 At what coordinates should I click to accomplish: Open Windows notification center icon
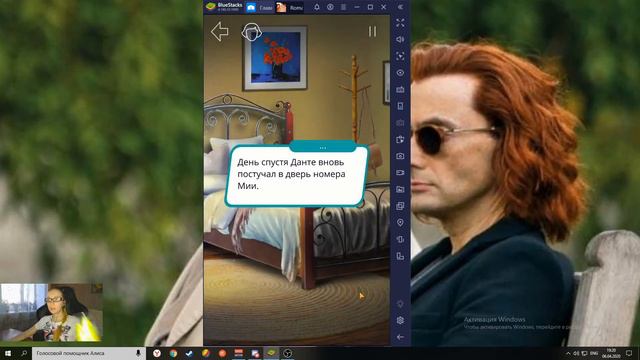tap(629, 353)
